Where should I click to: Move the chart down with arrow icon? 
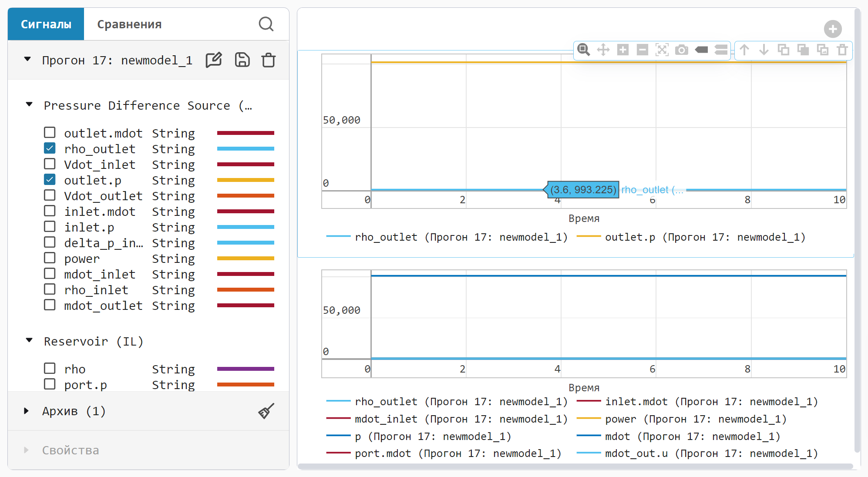point(764,50)
